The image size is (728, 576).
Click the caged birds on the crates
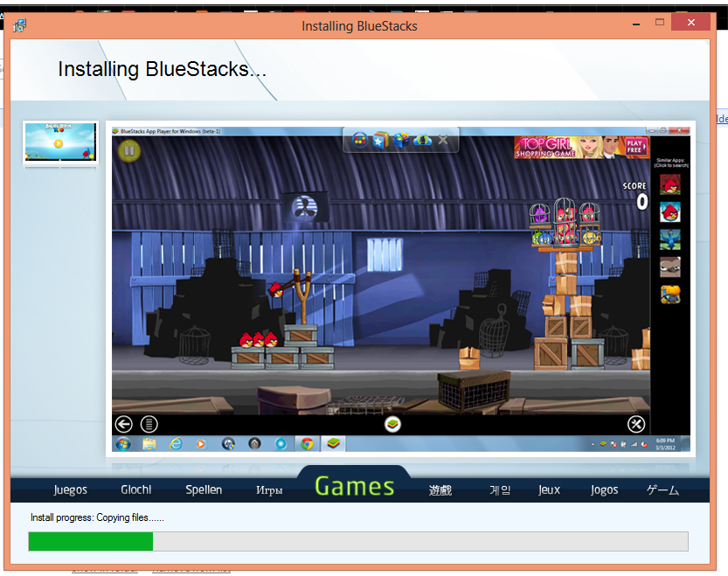coord(565,223)
